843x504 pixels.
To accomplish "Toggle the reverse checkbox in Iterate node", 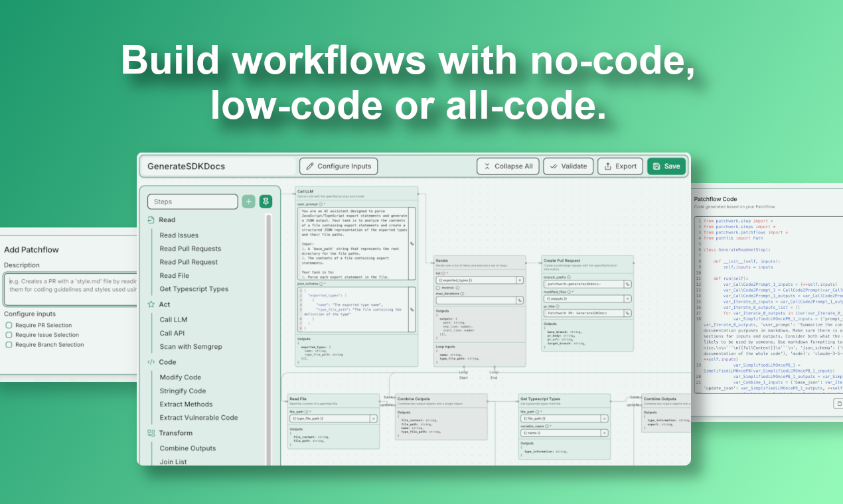I will click(438, 288).
